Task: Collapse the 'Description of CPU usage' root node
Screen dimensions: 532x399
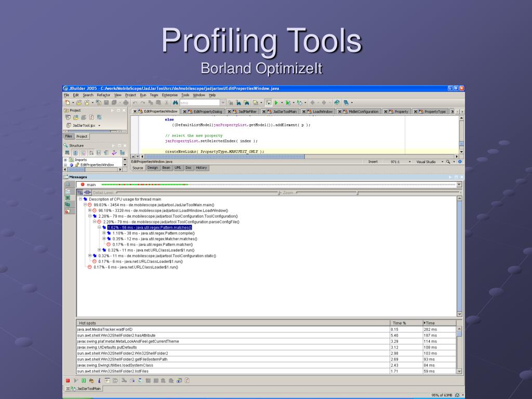Action: 81,199
